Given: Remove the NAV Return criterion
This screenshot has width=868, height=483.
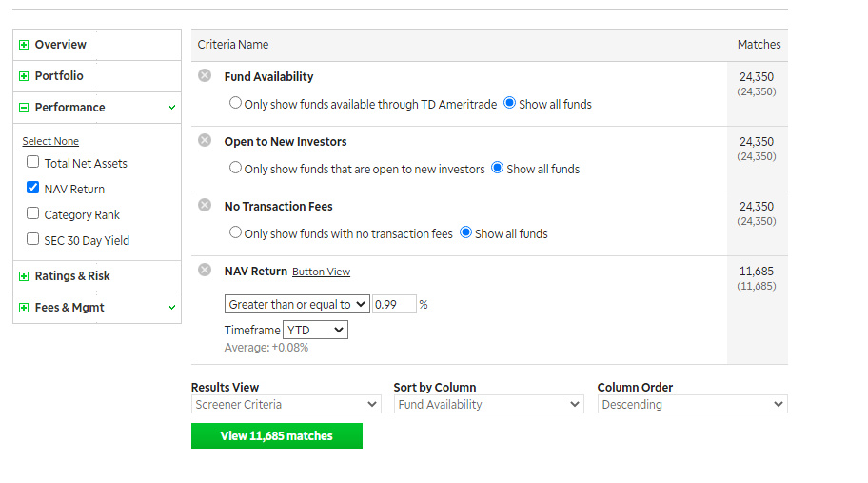Looking at the screenshot, I should click(205, 270).
